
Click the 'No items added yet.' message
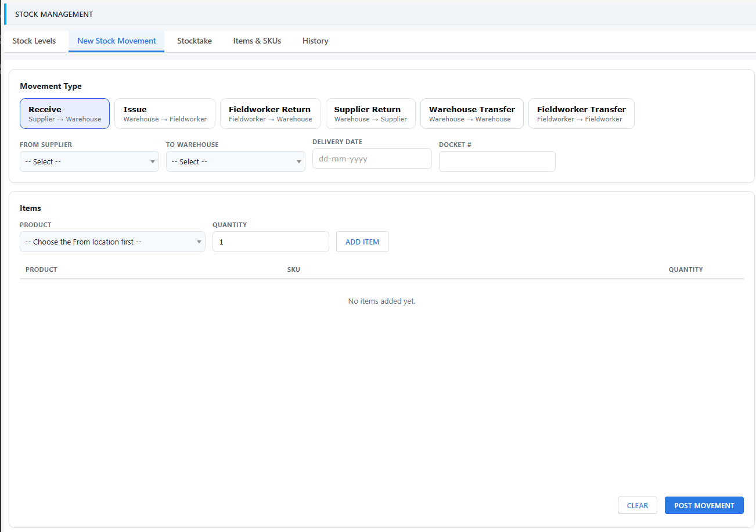pos(381,301)
